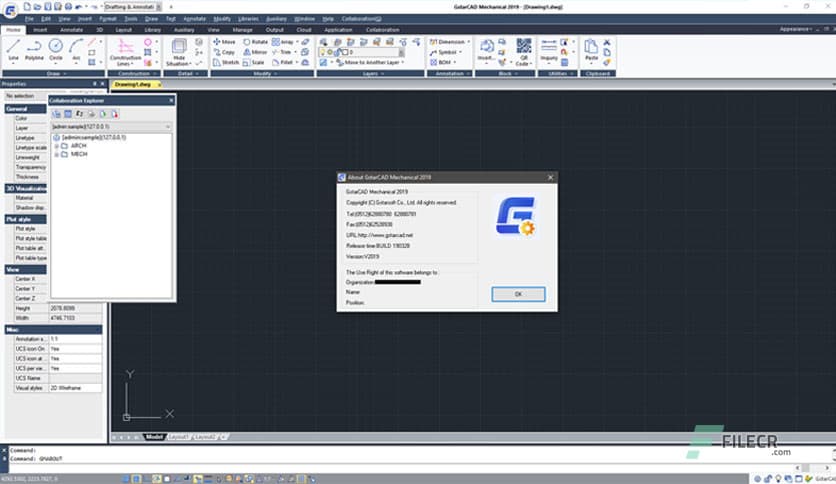The width and height of the screenshot is (836, 484).
Task: Select the admin:sample root node in tree
Action: click(93, 138)
